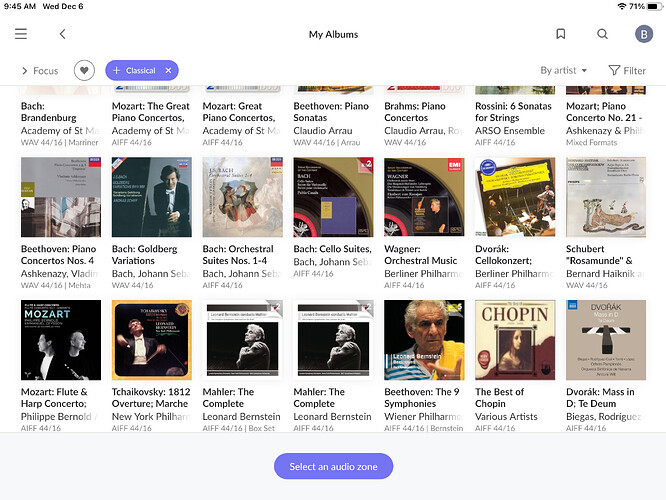Open Wagner Orchestral Music album cover
Viewport: 666px width, 500px height.
pyautogui.click(x=424, y=197)
